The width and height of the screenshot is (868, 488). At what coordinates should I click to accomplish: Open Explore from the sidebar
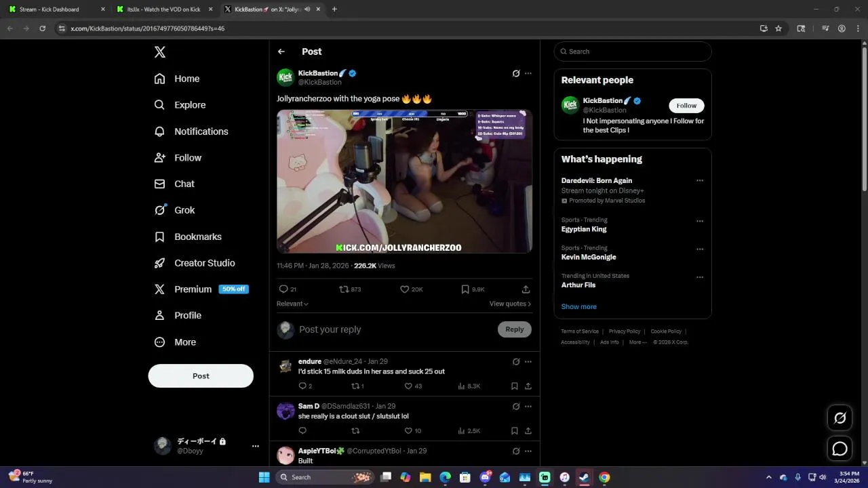pos(180,105)
